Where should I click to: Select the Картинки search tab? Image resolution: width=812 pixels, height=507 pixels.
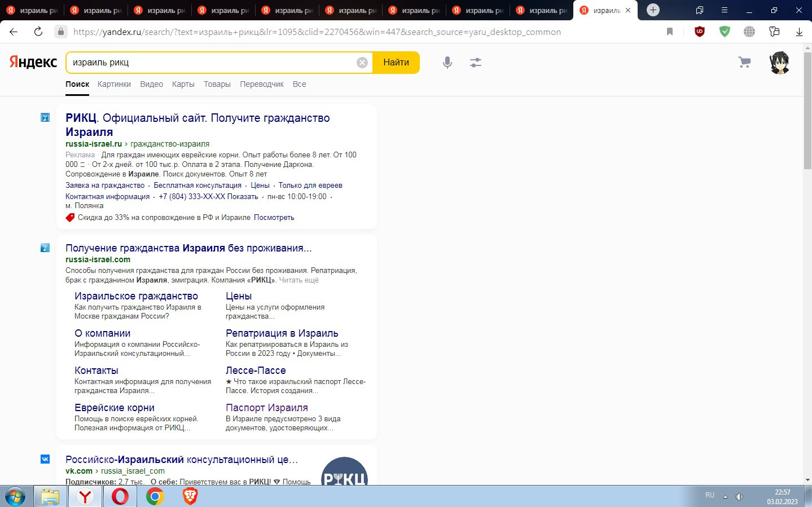coord(114,84)
